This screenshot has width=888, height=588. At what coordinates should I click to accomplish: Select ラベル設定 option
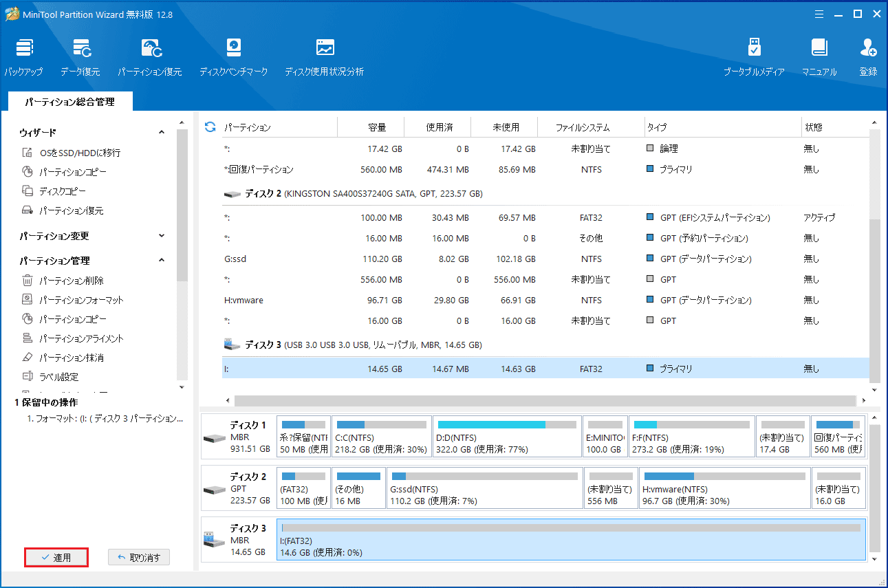[x=58, y=377]
